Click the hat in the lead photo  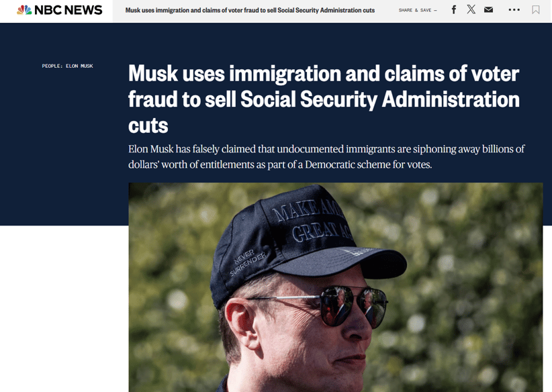tap(303, 243)
